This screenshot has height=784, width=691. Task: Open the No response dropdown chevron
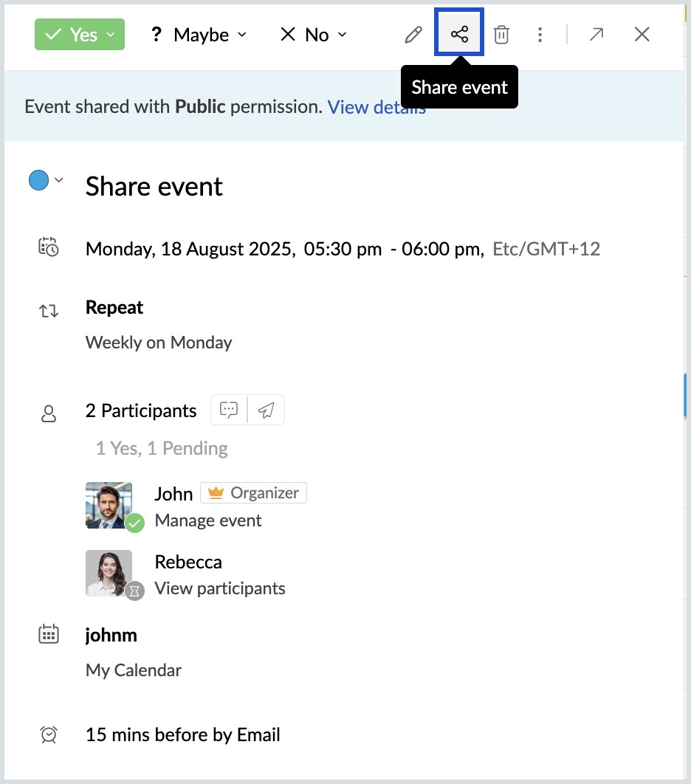pos(342,34)
